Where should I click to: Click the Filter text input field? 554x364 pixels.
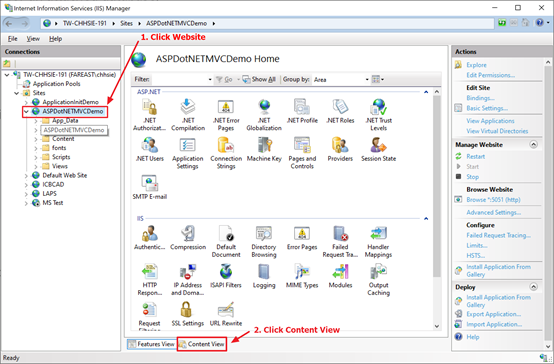coord(179,80)
